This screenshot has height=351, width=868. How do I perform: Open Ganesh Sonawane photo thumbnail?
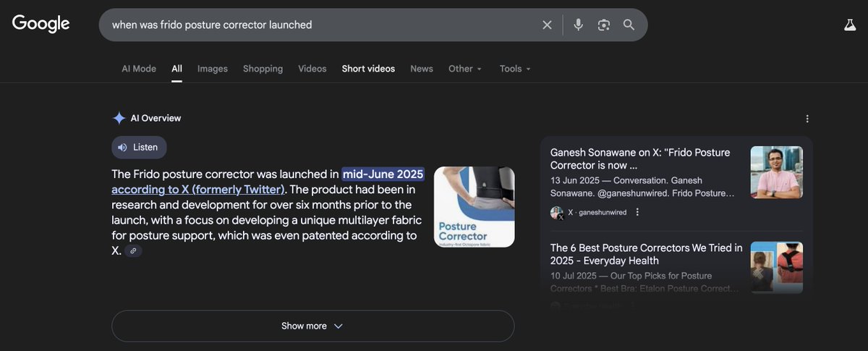(777, 172)
